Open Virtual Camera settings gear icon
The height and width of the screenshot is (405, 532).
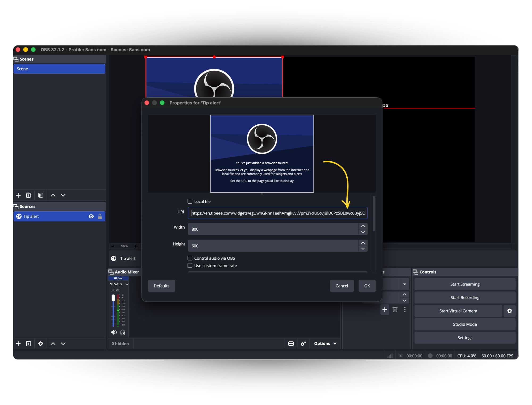[510, 311]
